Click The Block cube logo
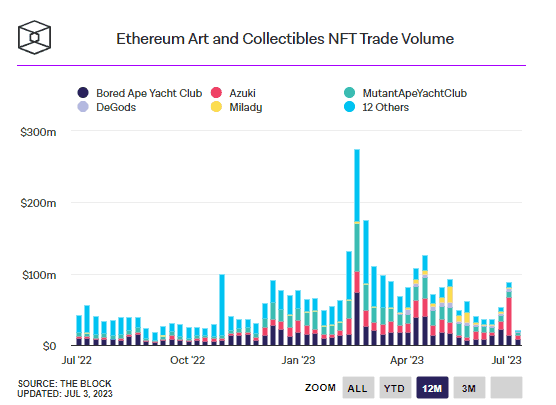Viewport: 556px width, 405px height. pos(34,37)
